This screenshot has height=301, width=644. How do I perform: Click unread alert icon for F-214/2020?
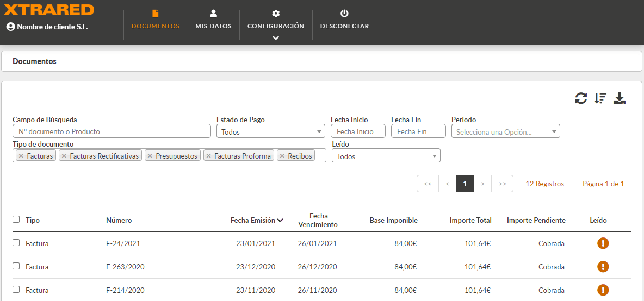click(603, 290)
